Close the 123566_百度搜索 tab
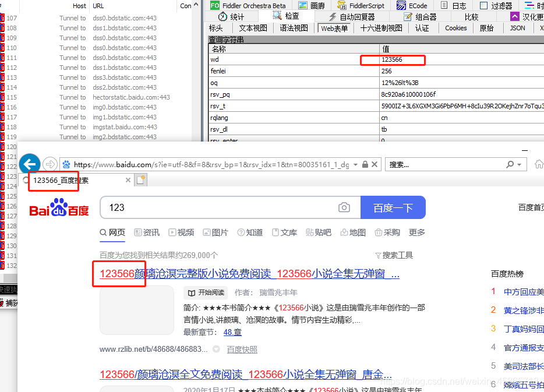544x392 pixels. pos(128,180)
